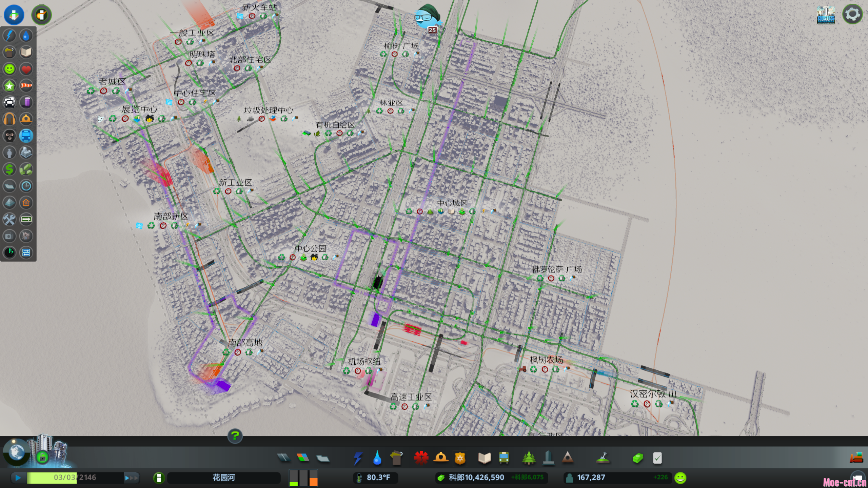868x488 pixels.
Task: Open the Policies checkmark panel
Action: pos(657,458)
